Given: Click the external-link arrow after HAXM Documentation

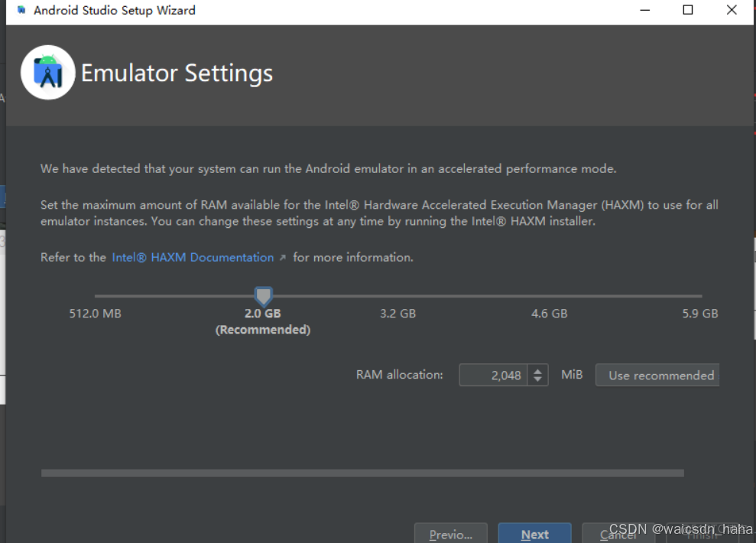Looking at the screenshot, I should [x=282, y=257].
